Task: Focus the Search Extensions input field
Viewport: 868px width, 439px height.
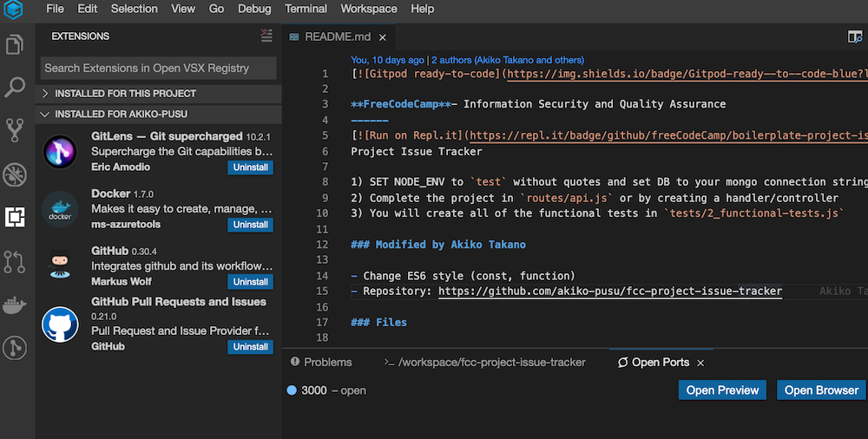Action: coord(158,68)
